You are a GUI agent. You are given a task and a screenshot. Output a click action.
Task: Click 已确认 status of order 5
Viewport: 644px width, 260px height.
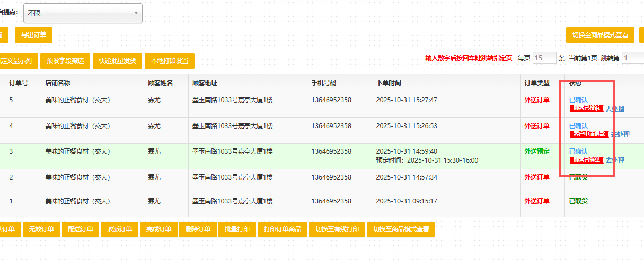(x=578, y=100)
